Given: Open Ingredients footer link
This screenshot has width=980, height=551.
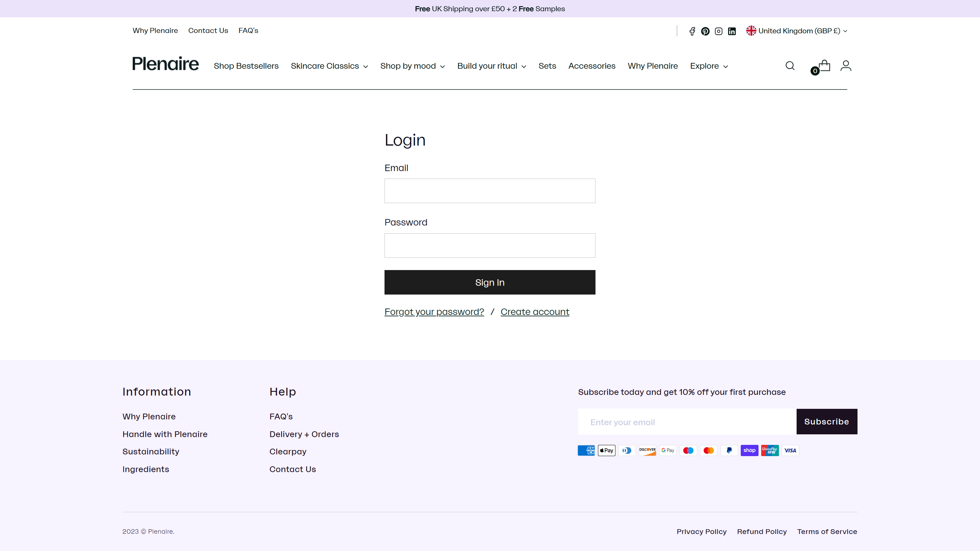Looking at the screenshot, I should (146, 469).
